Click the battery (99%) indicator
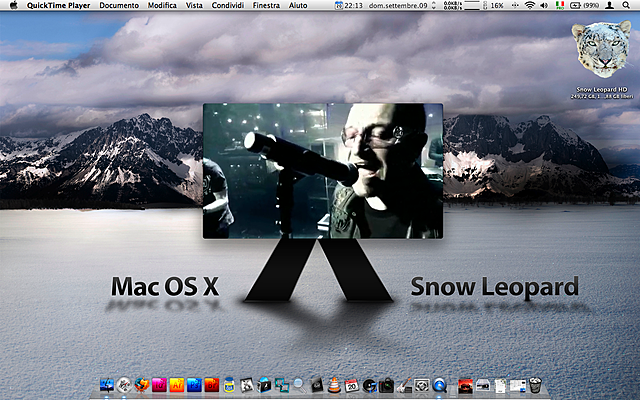This screenshot has width=640, height=400. pyautogui.click(x=584, y=5)
